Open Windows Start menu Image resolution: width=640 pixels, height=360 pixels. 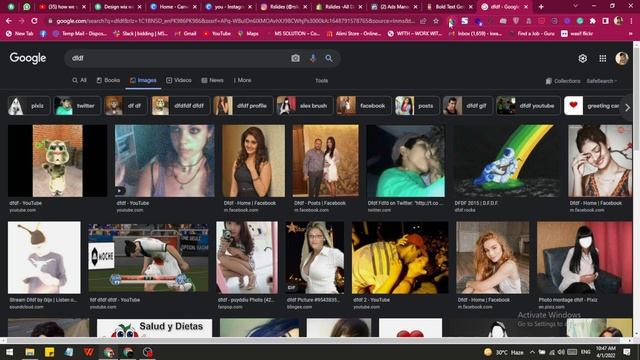(9, 352)
